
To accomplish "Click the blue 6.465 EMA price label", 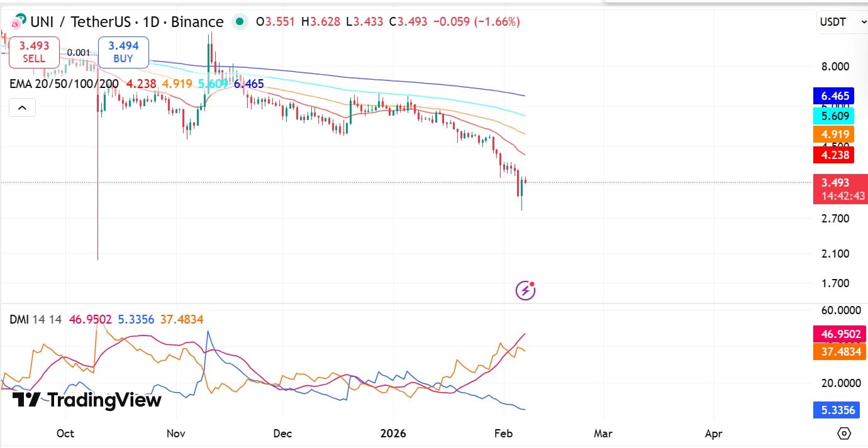I will pyautogui.click(x=835, y=96).
